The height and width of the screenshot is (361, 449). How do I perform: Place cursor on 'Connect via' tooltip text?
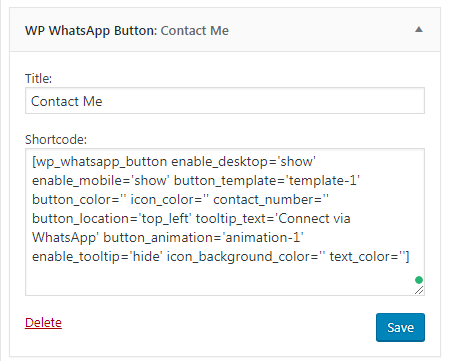(314, 218)
